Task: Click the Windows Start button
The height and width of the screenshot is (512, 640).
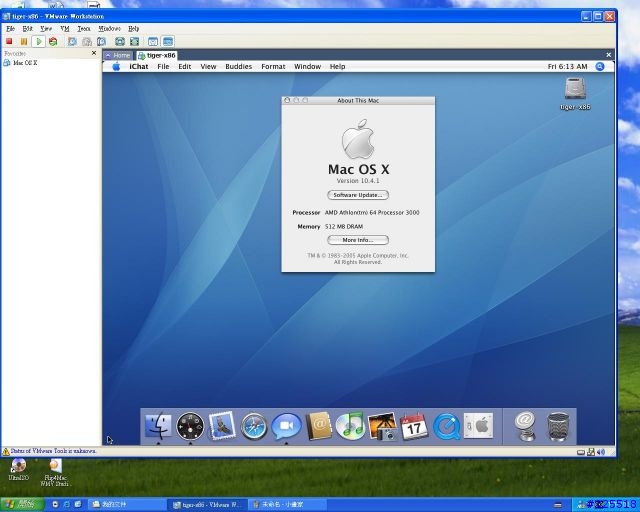Action: (22, 505)
